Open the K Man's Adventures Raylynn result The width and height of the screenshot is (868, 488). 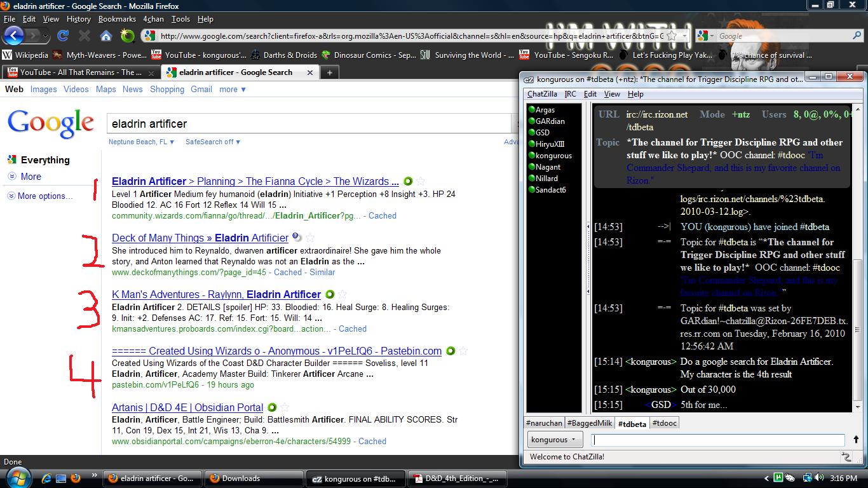point(216,294)
